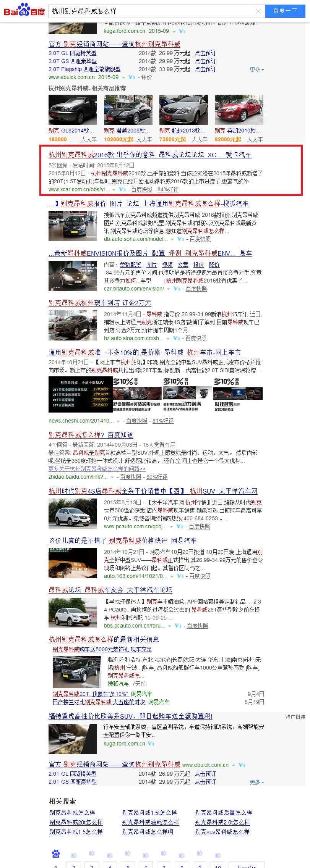The height and width of the screenshot is (868, 310).
Task: Open the 别克-GL82014款 car thumbnail
Action: 73,110
